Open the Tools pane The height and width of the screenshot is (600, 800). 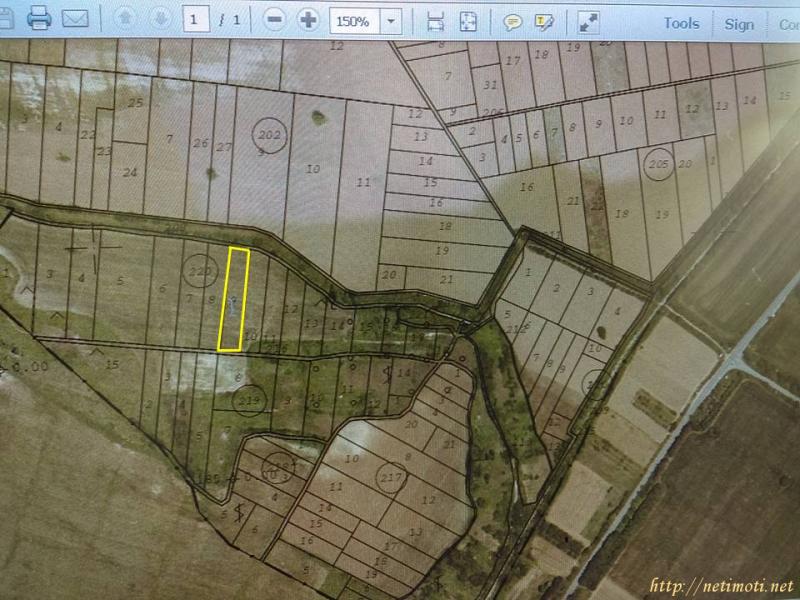click(681, 23)
